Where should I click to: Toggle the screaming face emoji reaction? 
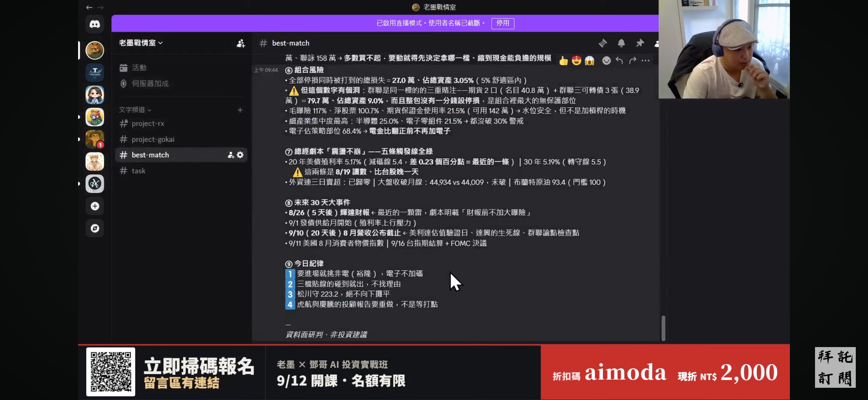click(x=590, y=61)
